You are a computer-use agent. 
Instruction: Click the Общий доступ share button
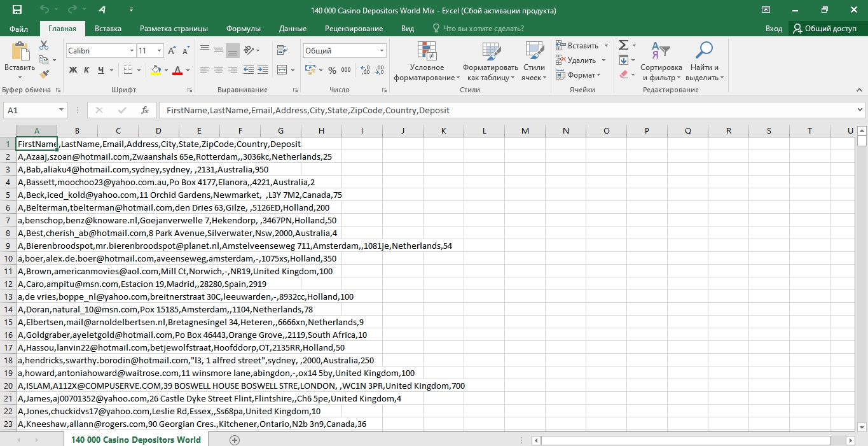coord(824,29)
